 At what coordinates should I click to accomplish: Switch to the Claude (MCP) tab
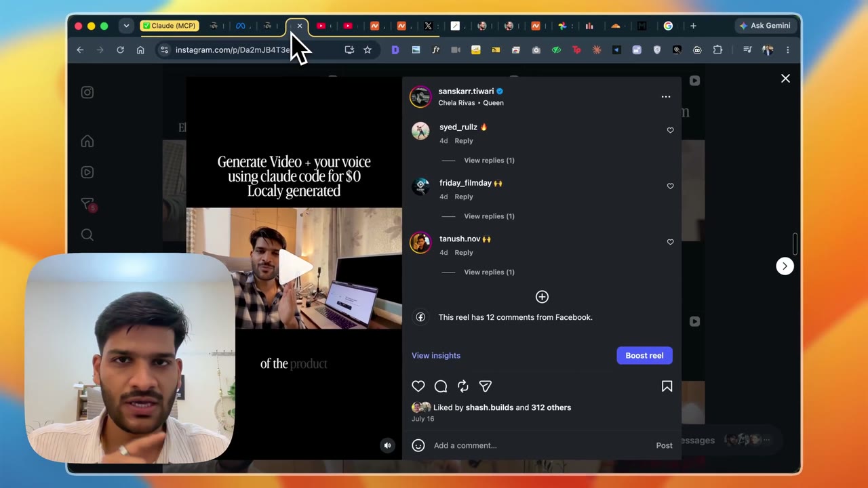pos(170,26)
